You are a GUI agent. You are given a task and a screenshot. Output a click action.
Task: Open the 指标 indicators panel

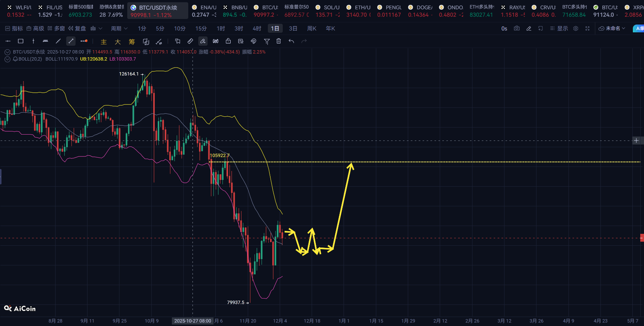tap(14, 29)
